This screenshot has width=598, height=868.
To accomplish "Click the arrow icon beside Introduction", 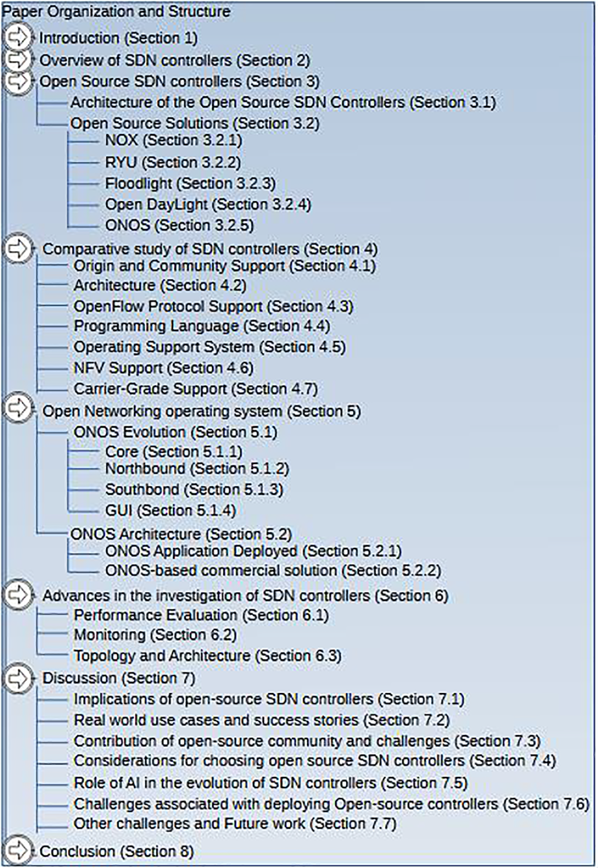I will click(18, 37).
